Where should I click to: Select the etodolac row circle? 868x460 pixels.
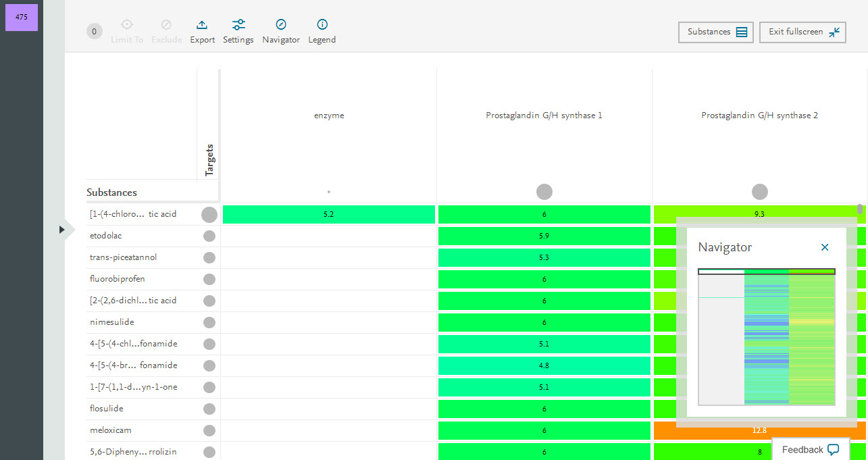coord(209,236)
